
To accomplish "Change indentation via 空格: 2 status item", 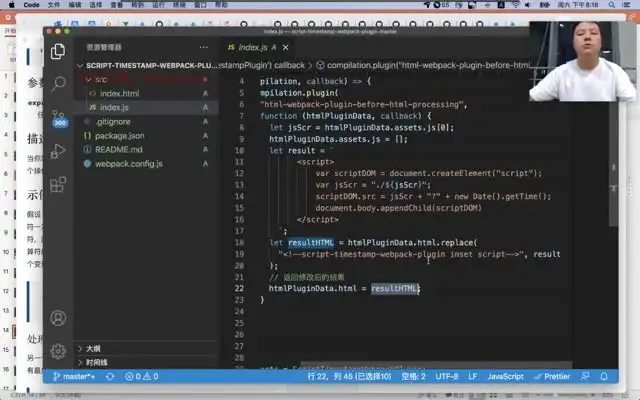I will tap(413, 376).
